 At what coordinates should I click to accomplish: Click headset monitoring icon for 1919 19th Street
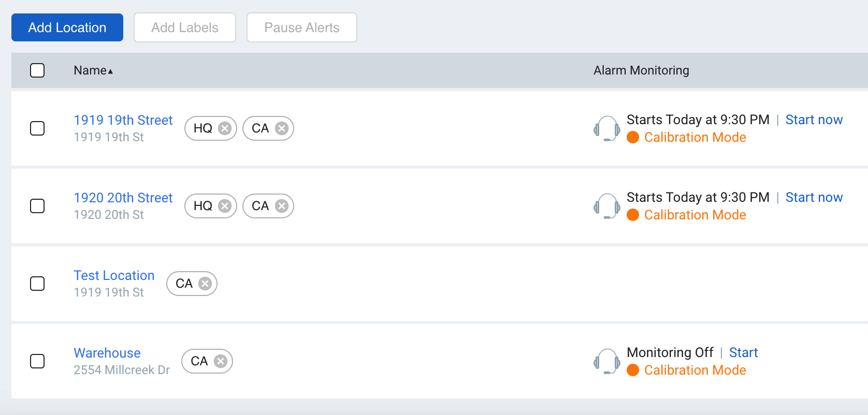(x=606, y=128)
